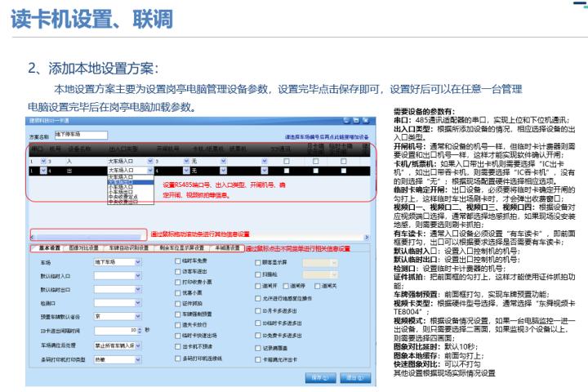The width and height of the screenshot is (588, 392).
Task: Tick the 遗失卡放行 checkbox
Action: (x=178, y=325)
